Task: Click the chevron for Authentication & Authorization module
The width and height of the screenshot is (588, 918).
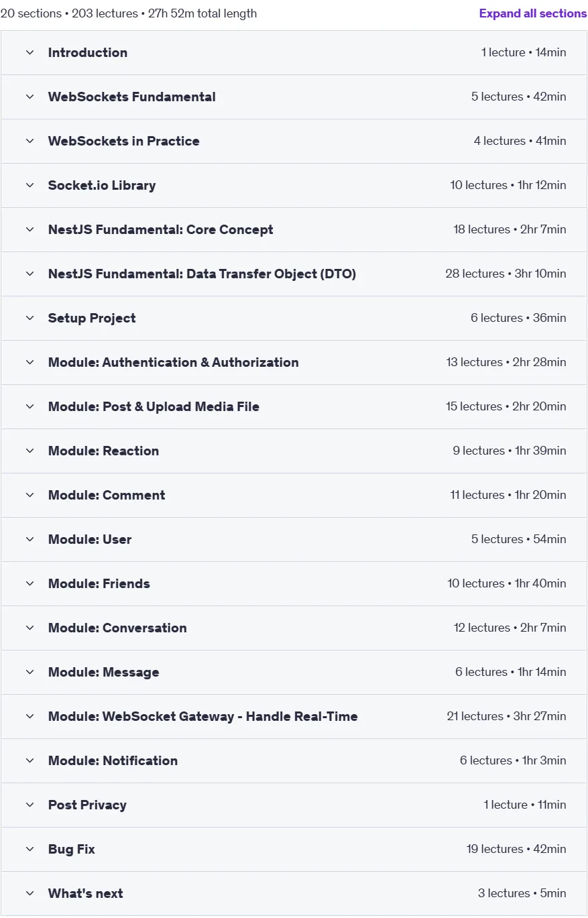Action: 30,362
